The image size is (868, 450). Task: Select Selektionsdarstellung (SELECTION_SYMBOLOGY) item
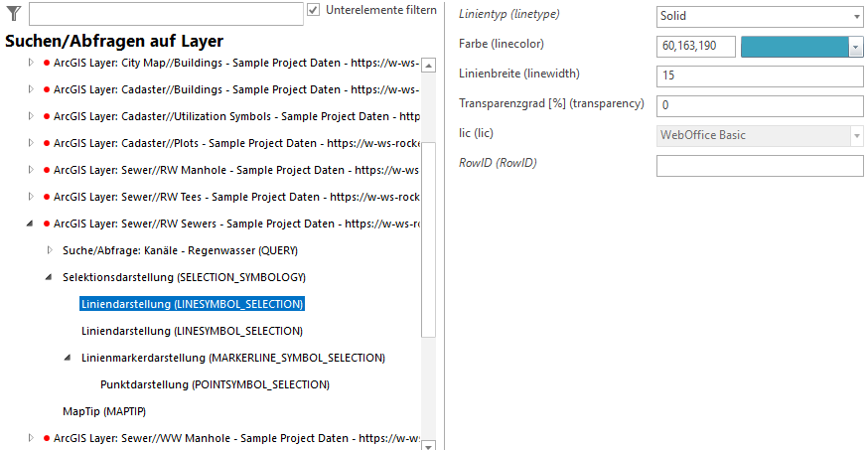(184, 277)
